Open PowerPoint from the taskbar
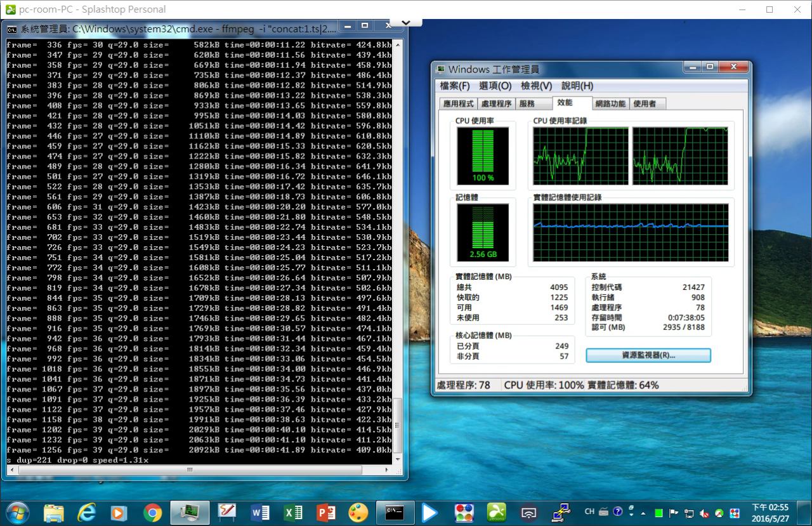The image size is (812, 526). pyautogui.click(x=326, y=512)
